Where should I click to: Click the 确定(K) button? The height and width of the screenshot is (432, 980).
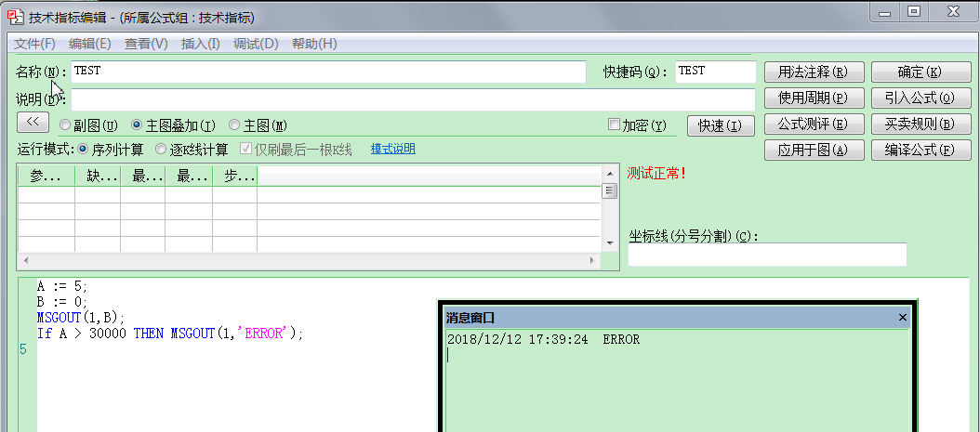point(920,72)
